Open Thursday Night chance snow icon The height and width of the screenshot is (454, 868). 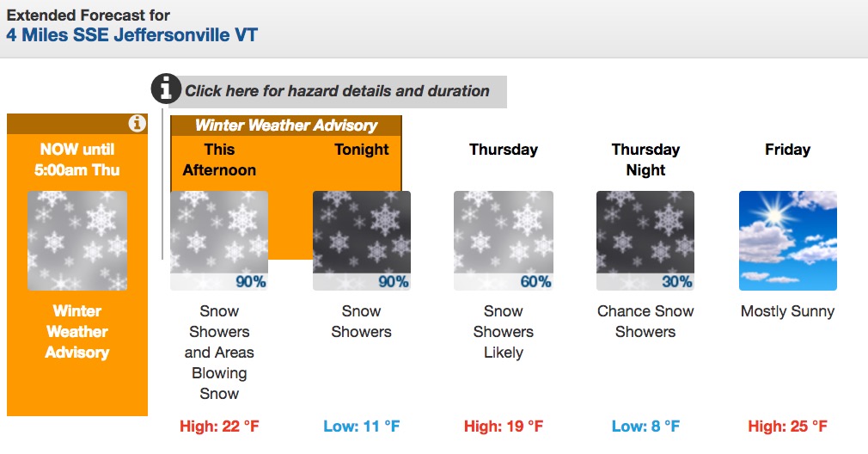[x=645, y=241]
